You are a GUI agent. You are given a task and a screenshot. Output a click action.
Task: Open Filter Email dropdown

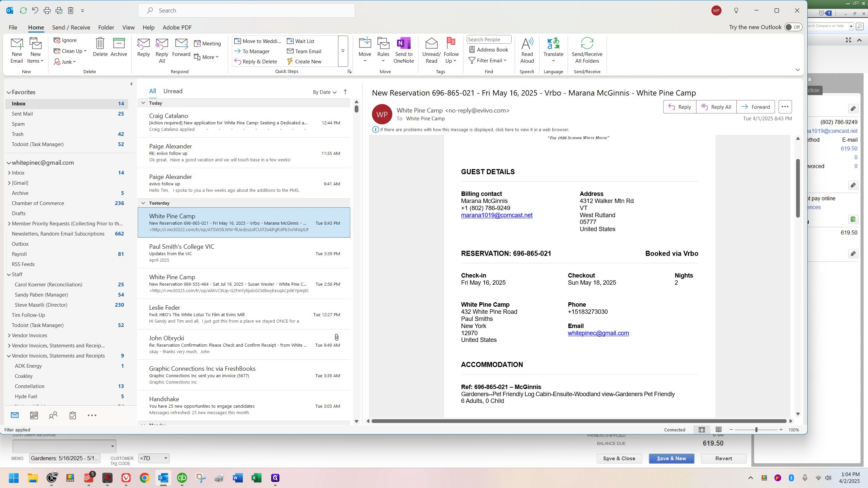point(488,60)
